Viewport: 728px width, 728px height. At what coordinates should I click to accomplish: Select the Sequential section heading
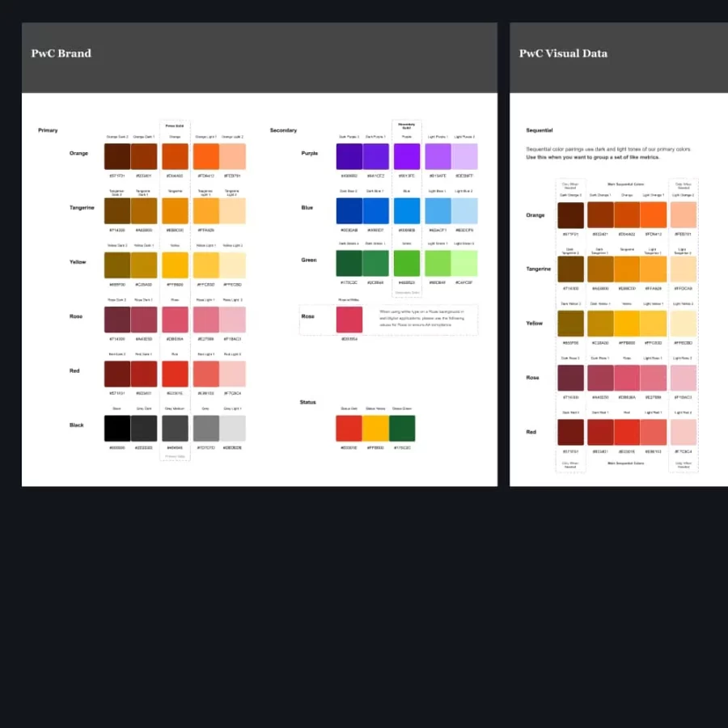pyautogui.click(x=540, y=130)
